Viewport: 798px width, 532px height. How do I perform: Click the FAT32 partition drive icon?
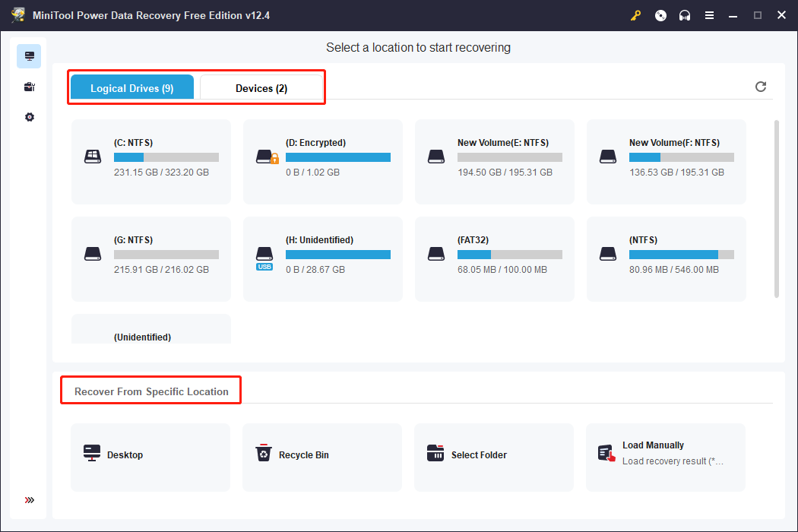[436, 254]
